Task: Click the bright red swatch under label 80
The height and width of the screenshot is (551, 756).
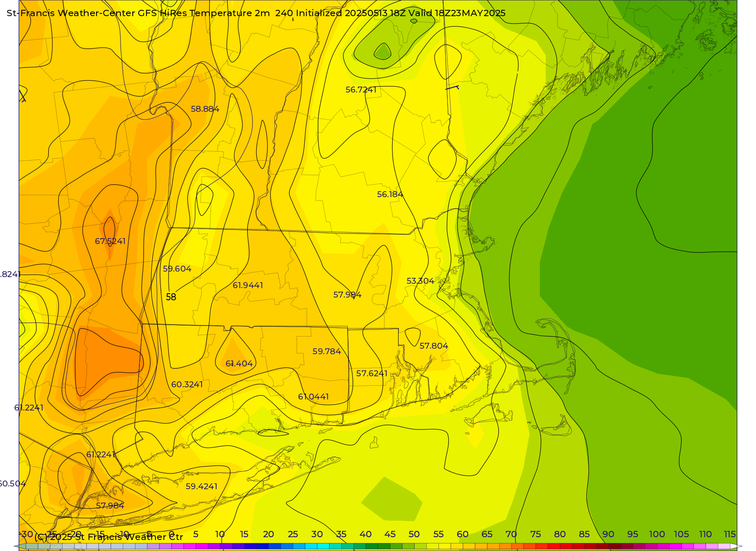Action: (554, 546)
